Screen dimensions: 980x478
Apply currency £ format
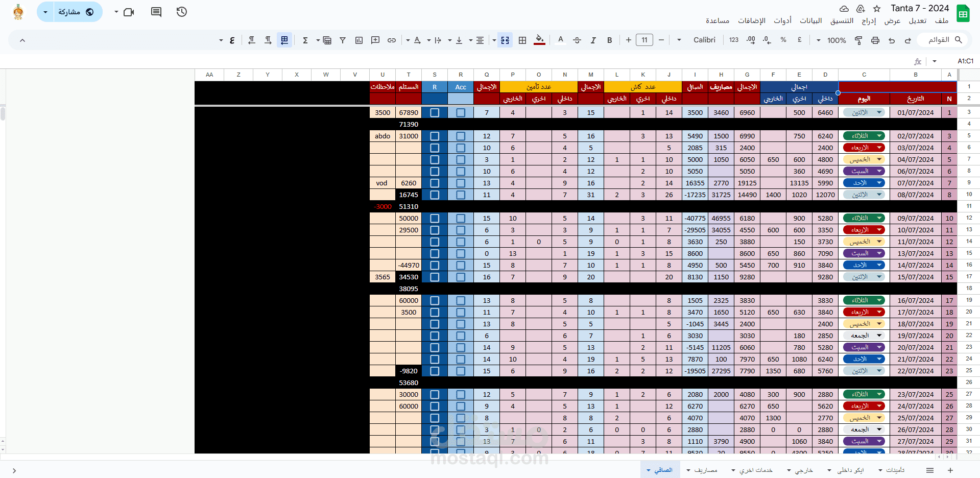[x=800, y=40]
